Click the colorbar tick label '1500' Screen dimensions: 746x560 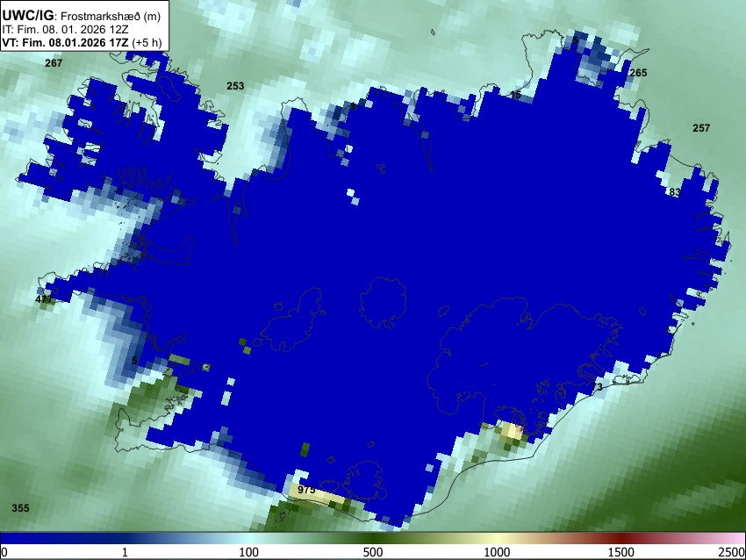point(620,552)
